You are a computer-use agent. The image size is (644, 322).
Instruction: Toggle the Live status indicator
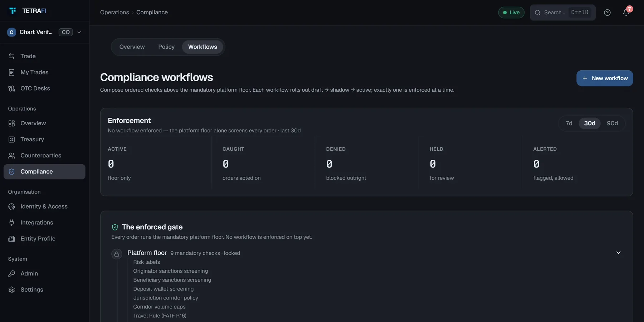click(x=511, y=13)
